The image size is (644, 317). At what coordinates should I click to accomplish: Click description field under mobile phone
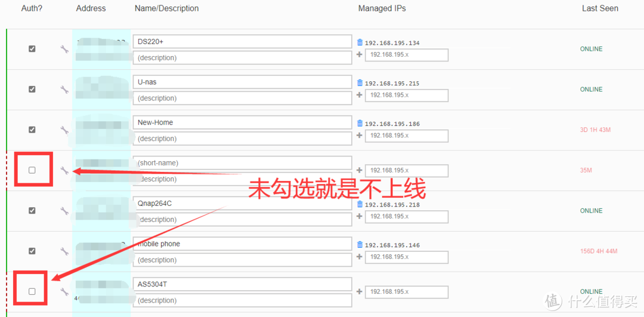(x=242, y=260)
